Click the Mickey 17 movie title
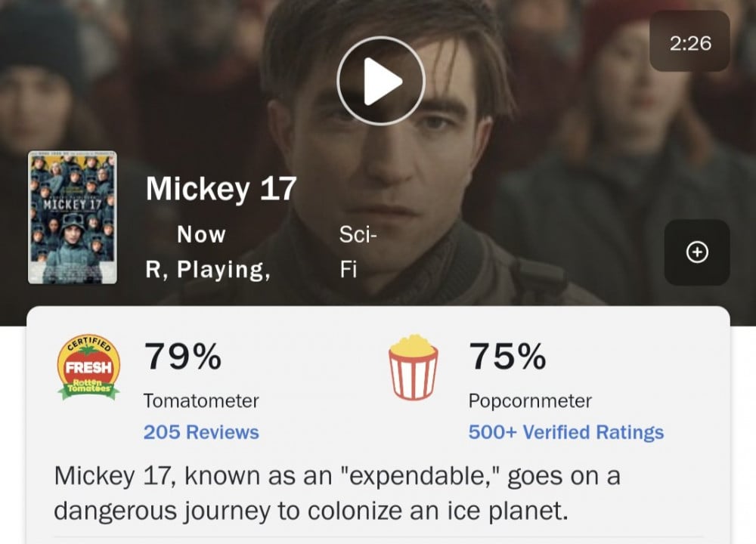The image size is (756, 544). [x=220, y=189]
